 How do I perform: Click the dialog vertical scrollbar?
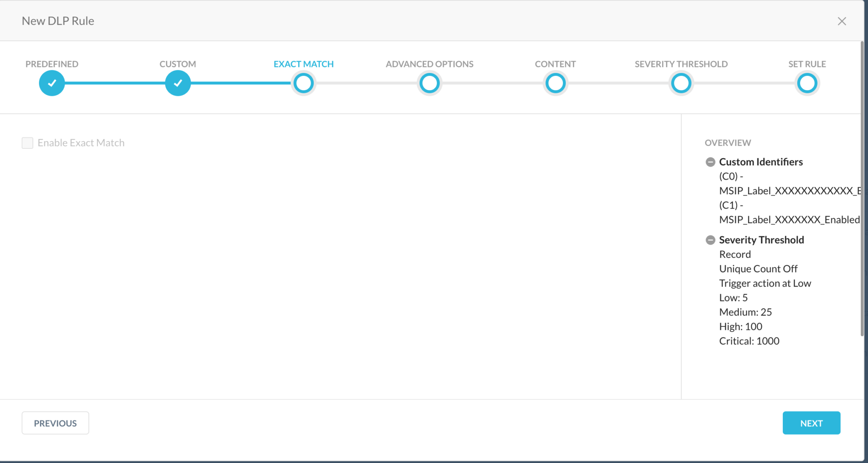click(862, 189)
